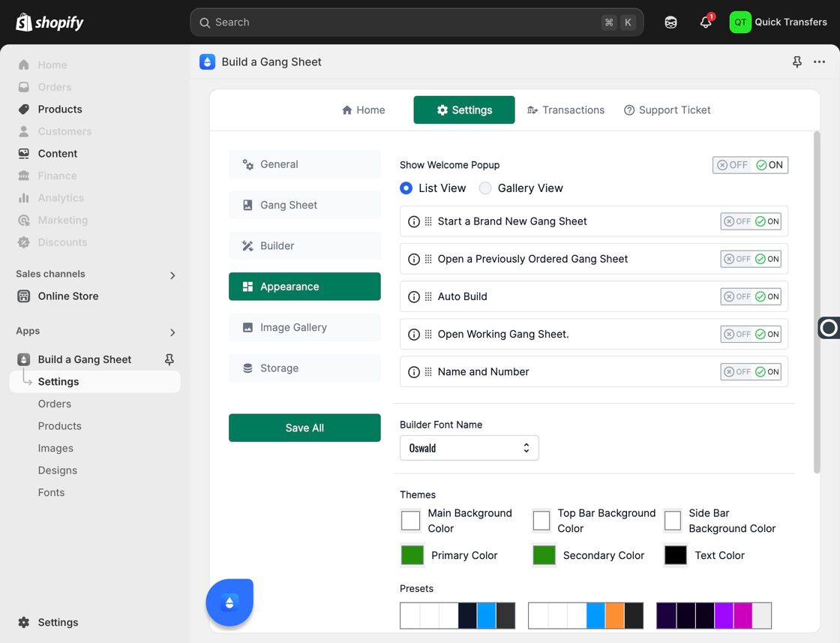Open the blue floating chat bubble
This screenshot has width=840, height=643.
[x=229, y=602]
